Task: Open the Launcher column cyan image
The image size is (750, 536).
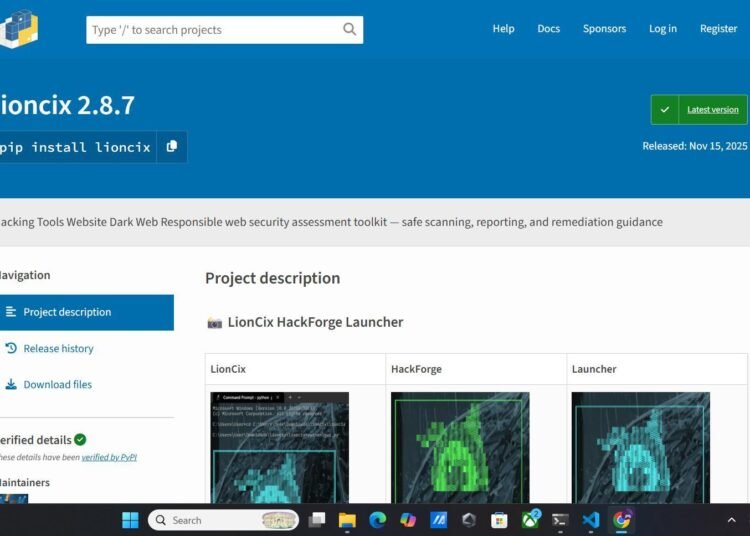Action: coord(640,448)
